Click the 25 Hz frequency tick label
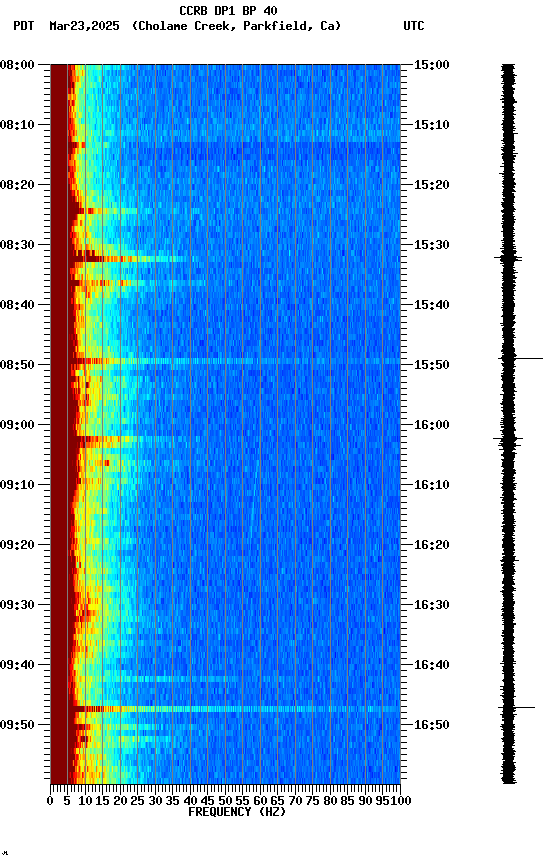The width and height of the screenshot is (552, 864). (137, 801)
